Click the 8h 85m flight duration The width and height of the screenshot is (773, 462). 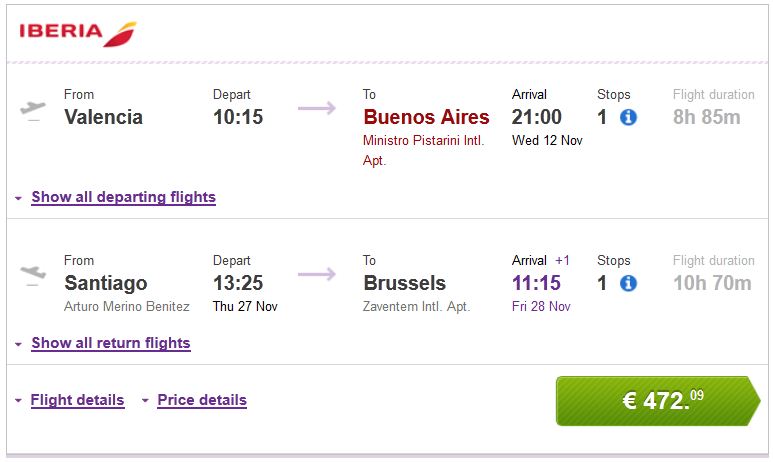click(706, 117)
